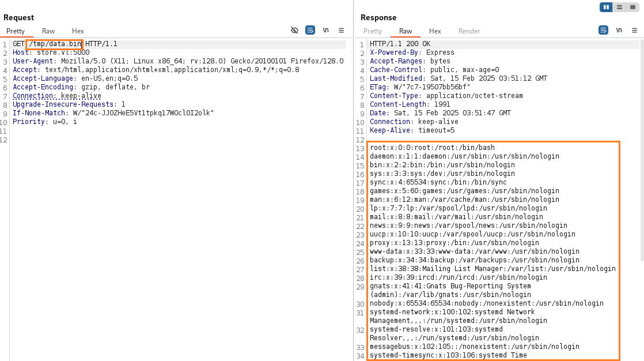Viewport: 644px width, 361px height.
Task: Show the Response Render tab
Action: click(x=469, y=31)
